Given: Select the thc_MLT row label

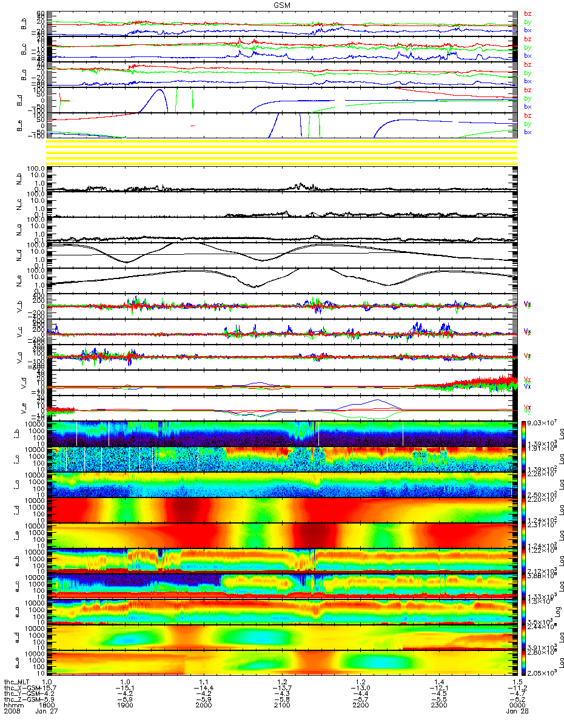Looking at the screenshot, I should tap(18, 681).
